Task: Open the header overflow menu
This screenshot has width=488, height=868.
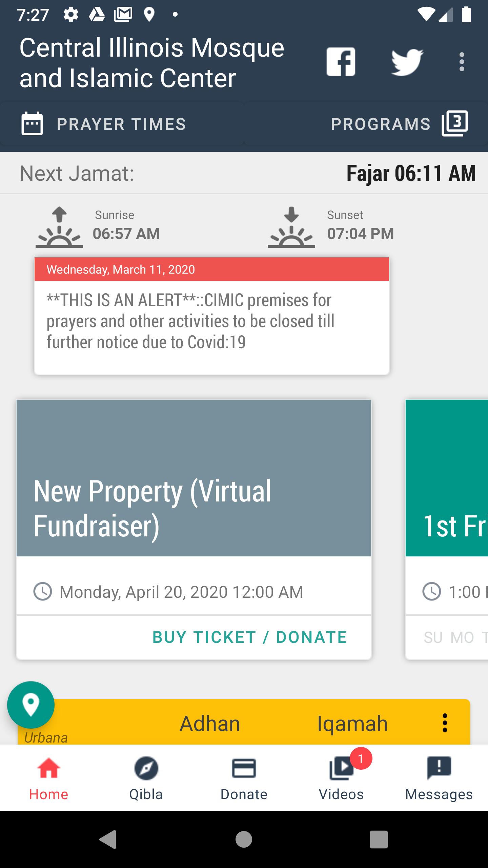Action: tap(462, 62)
